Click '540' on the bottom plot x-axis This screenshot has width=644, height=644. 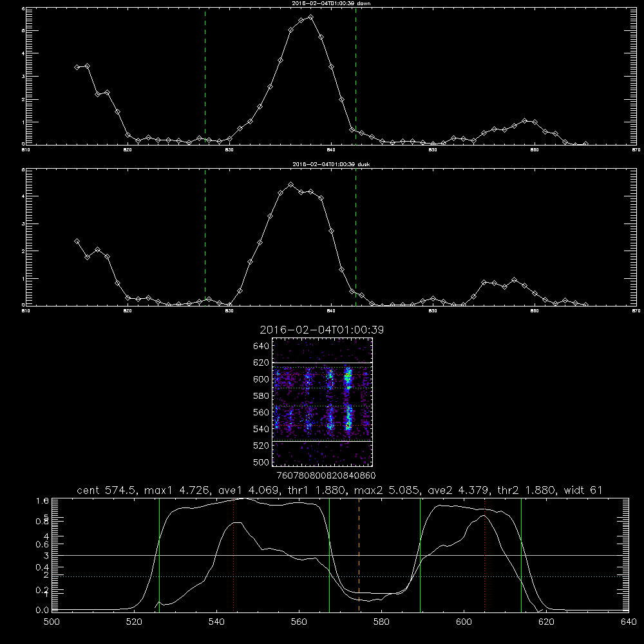tap(216, 622)
